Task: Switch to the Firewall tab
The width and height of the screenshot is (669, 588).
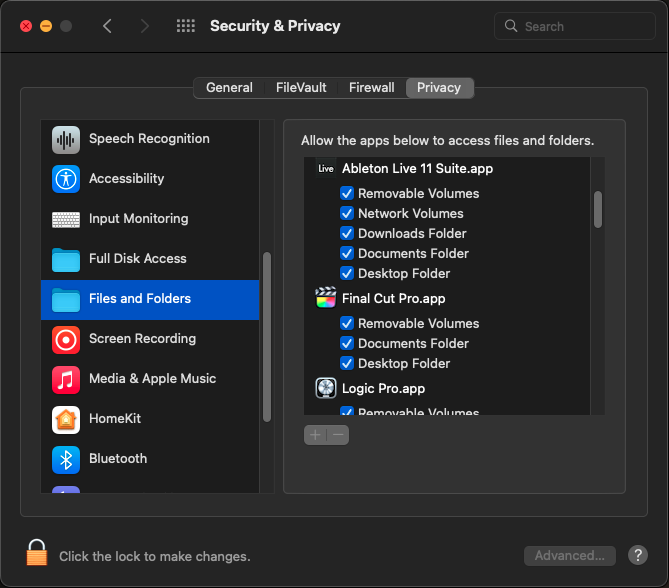Action: coord(372,88)
